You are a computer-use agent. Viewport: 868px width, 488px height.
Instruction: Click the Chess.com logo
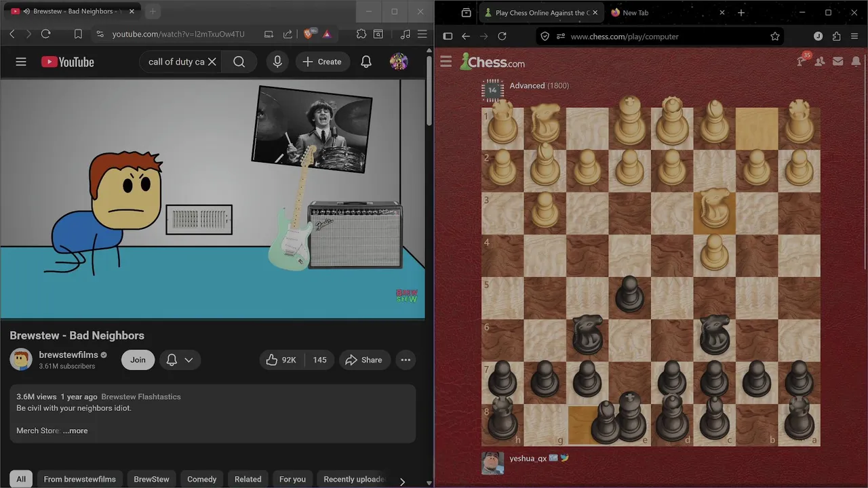tap(492, 62)
